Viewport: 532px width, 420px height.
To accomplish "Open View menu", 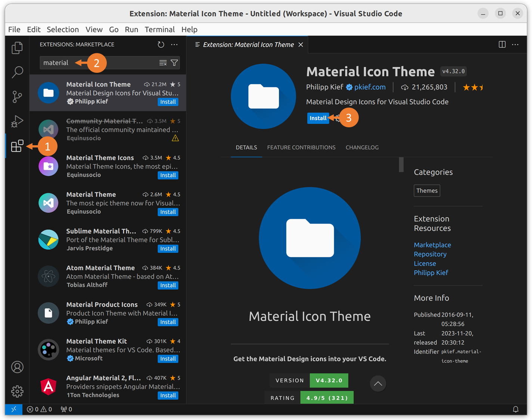I will tap(94, 29).
